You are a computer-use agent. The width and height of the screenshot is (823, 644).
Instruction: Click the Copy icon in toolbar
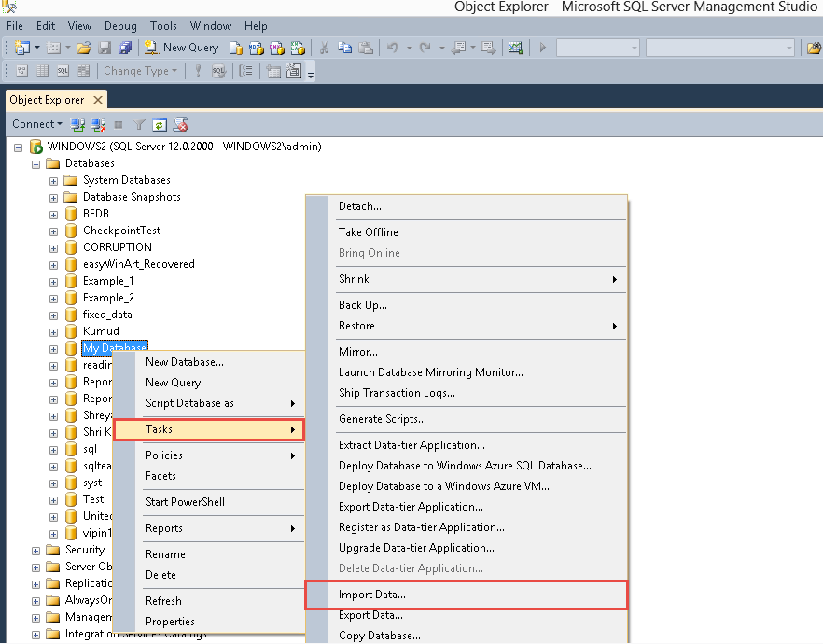click(x=345, y=48)
